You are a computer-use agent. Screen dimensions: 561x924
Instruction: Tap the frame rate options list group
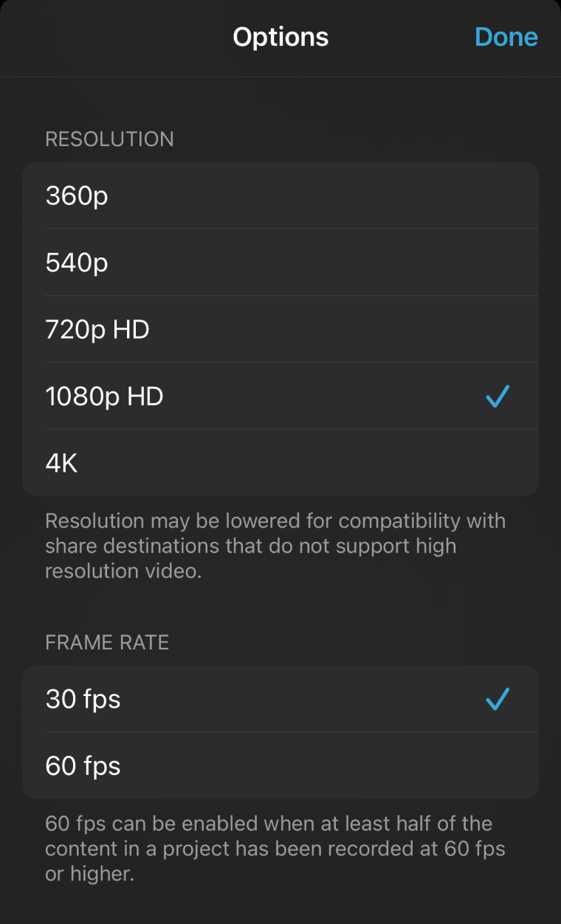280,732
